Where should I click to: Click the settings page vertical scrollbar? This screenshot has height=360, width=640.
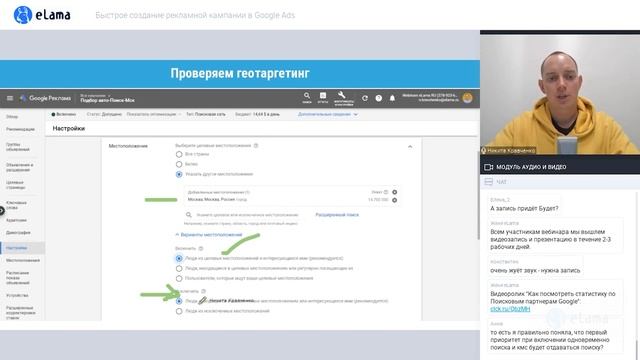click(x=478, y=196)
